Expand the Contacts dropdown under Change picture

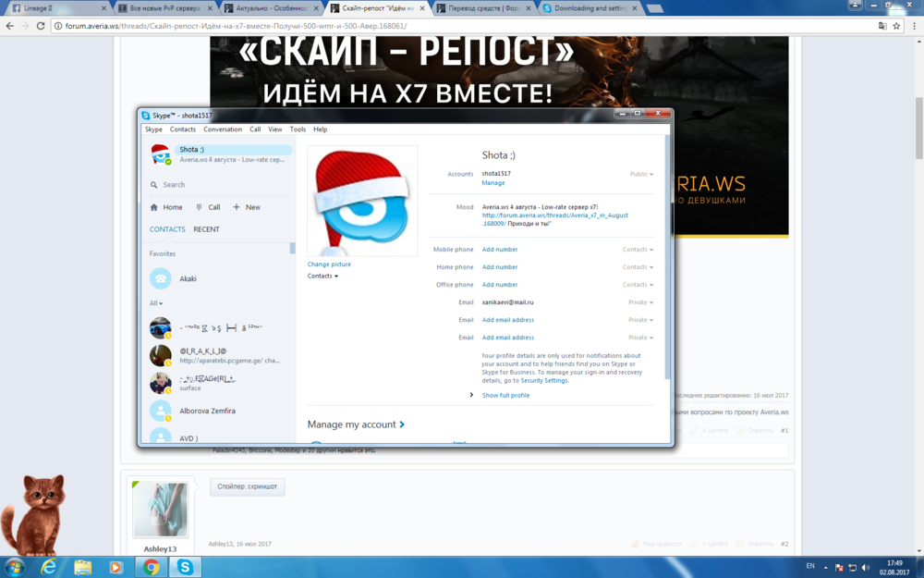(323, 276)
